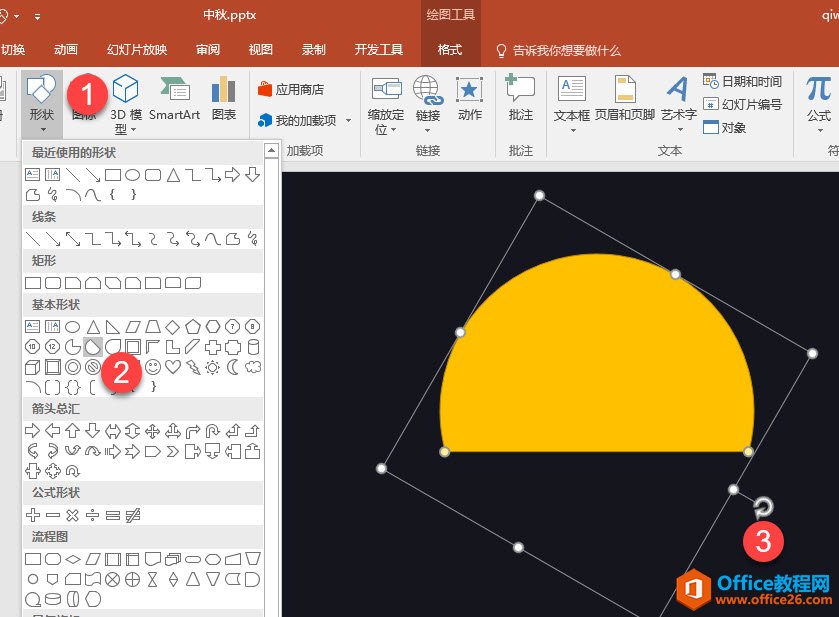
Task: Open the 视图 view tab
Action: (x=261, y=50)
